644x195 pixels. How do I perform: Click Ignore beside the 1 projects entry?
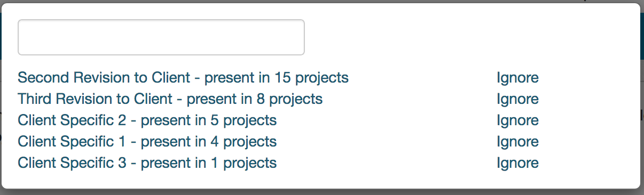click(x=517, y=163)
